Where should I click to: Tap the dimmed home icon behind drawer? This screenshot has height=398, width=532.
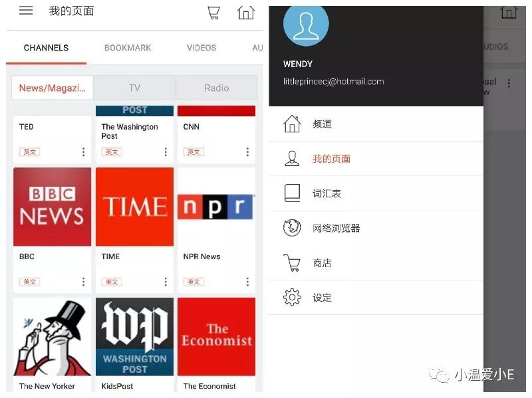coord(508,13)
